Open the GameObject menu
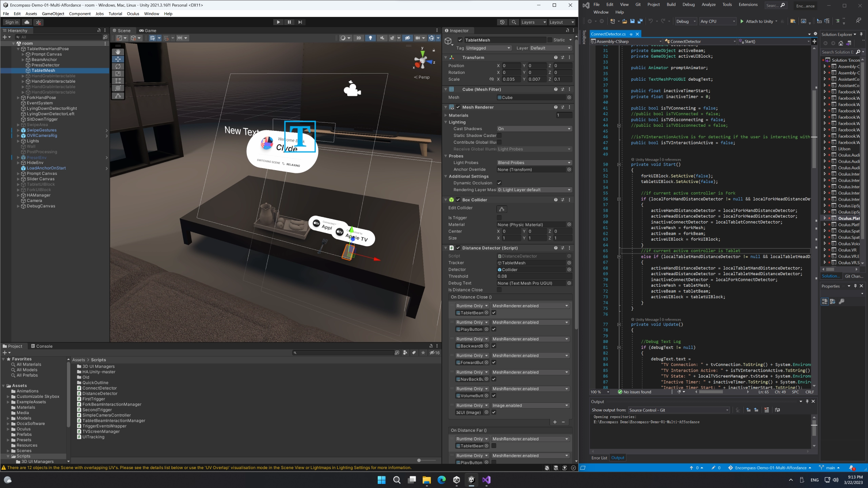 click(53, 14)
